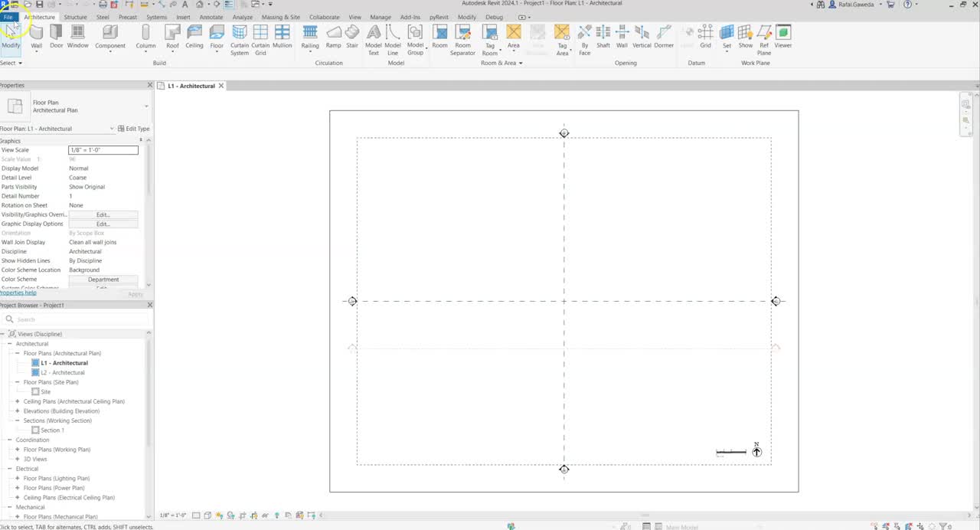This screenshot has width=980, height=530.
Task: Toggle the Show work plane button
Action: tap(745, 37)
